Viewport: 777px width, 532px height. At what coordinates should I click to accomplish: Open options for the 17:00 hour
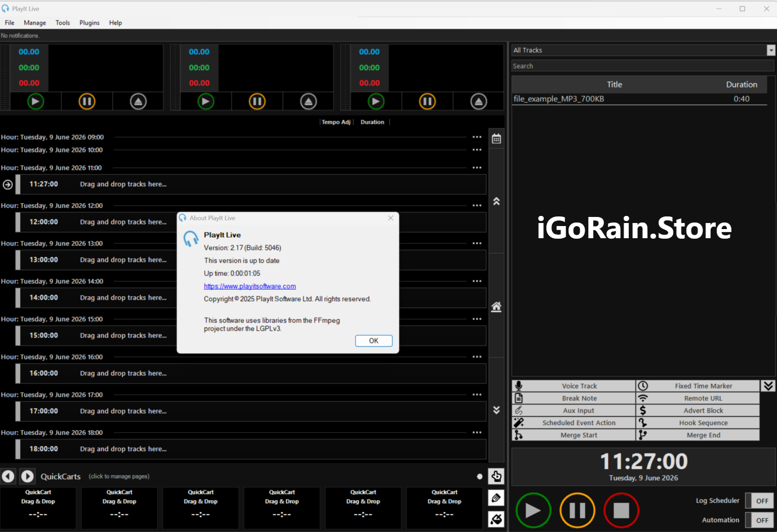[x=477, y=394]
